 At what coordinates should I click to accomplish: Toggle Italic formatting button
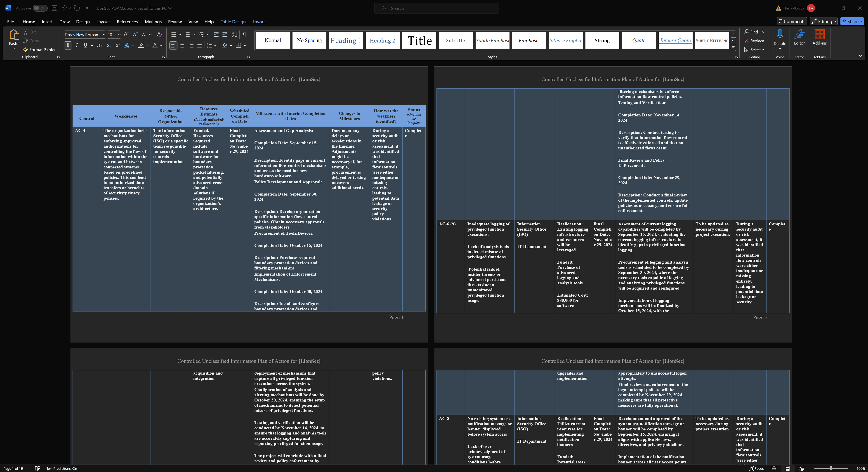pos(77,45)
